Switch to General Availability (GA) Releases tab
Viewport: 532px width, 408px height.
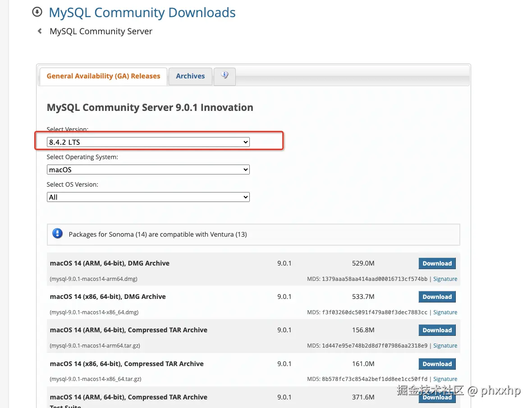[x=103, y=76]
